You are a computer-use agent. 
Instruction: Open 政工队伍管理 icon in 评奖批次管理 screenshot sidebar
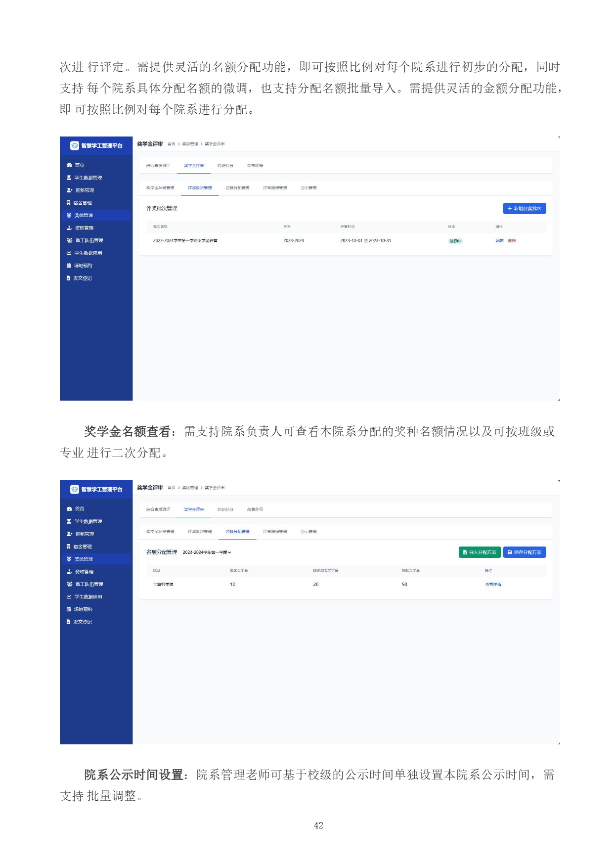70,240
